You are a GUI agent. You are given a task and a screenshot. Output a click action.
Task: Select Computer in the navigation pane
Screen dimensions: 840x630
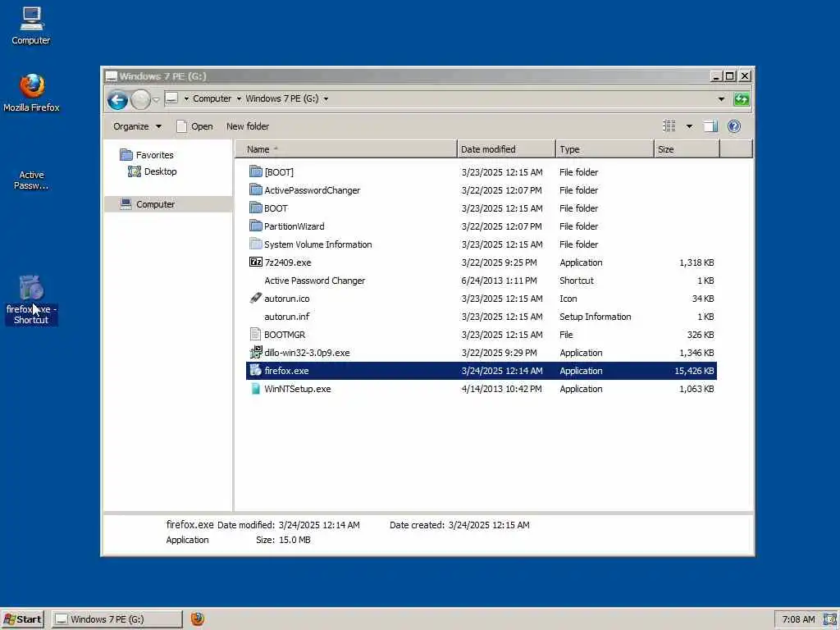167,204
